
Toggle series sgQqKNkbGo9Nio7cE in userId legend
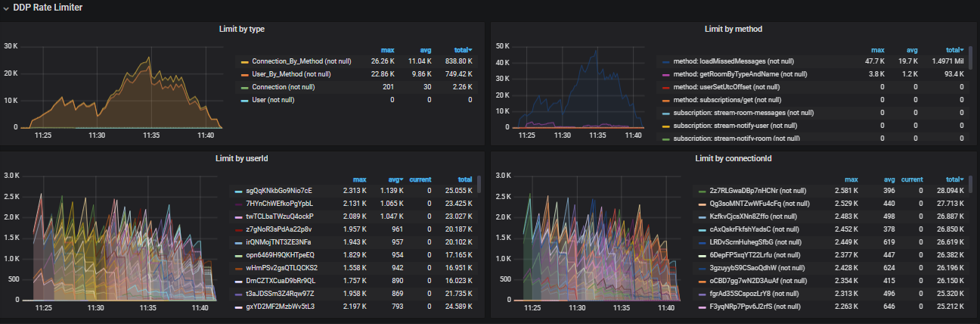[x=278, y=190]
